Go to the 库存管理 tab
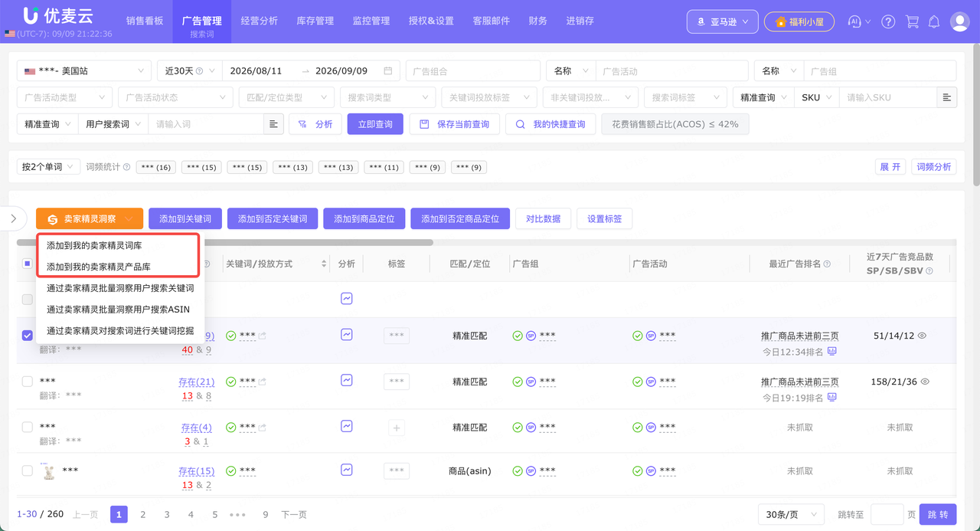Screen dimensions: 980x531 coord(315,21)
